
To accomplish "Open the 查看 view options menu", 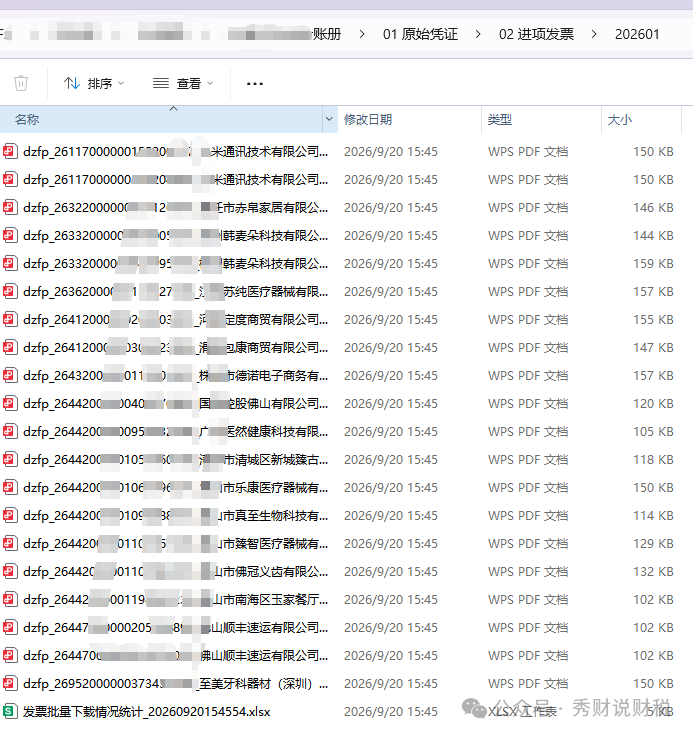I will click(183, 84).
